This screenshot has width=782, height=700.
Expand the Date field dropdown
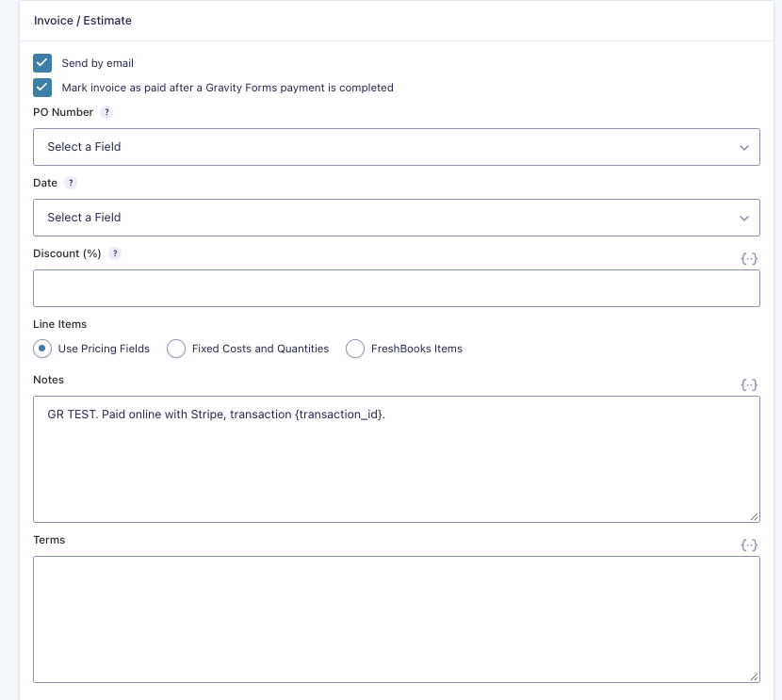click(397, 218)
